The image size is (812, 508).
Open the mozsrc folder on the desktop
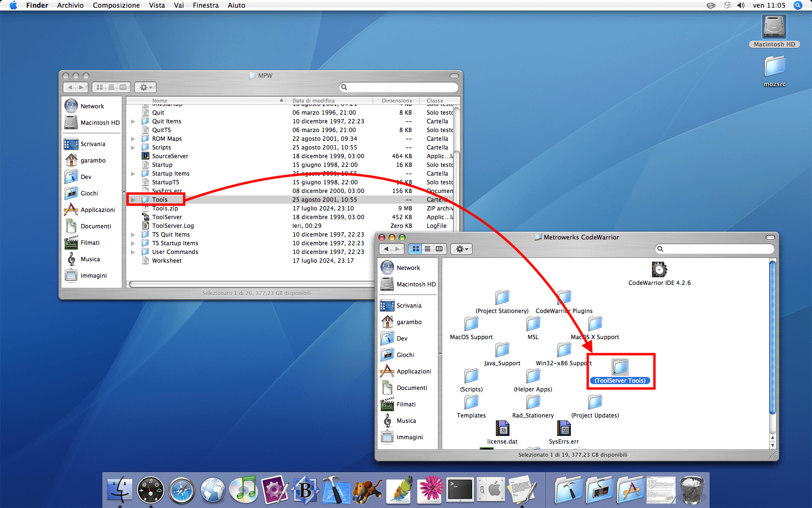pyautogui.click(x=775, y=67)
